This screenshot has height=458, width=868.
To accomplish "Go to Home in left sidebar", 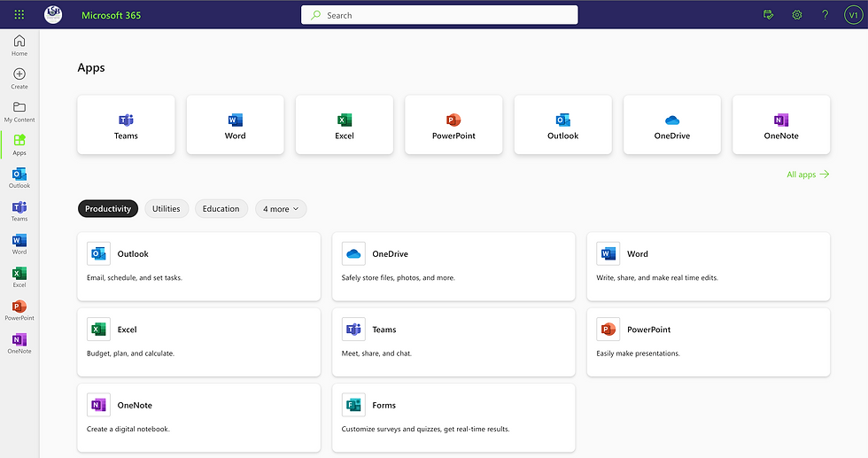I will point(19,45).
